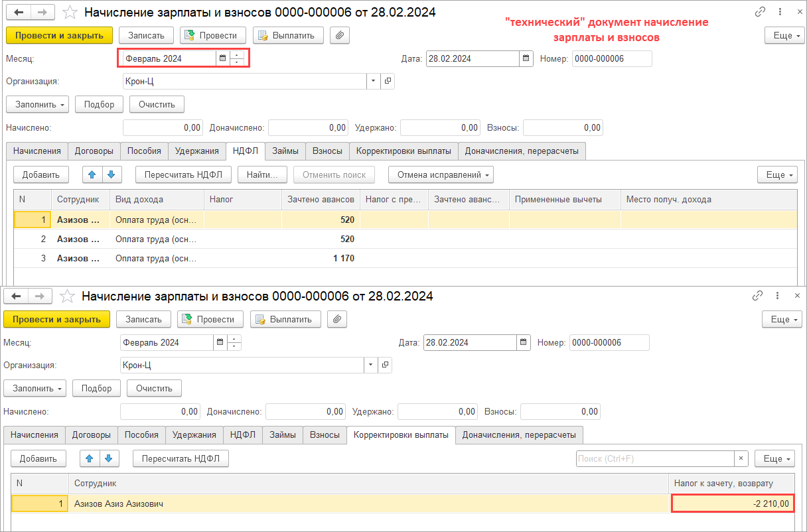Open the Отмена исправлений dropdown
Screen dimensions: 807x532
coord(441,175)
